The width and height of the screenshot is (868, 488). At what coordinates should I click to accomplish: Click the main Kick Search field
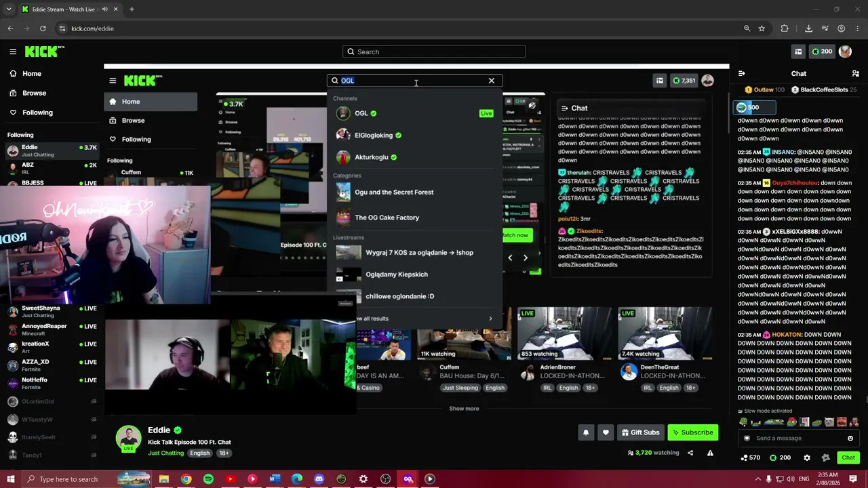pos(434,52)
